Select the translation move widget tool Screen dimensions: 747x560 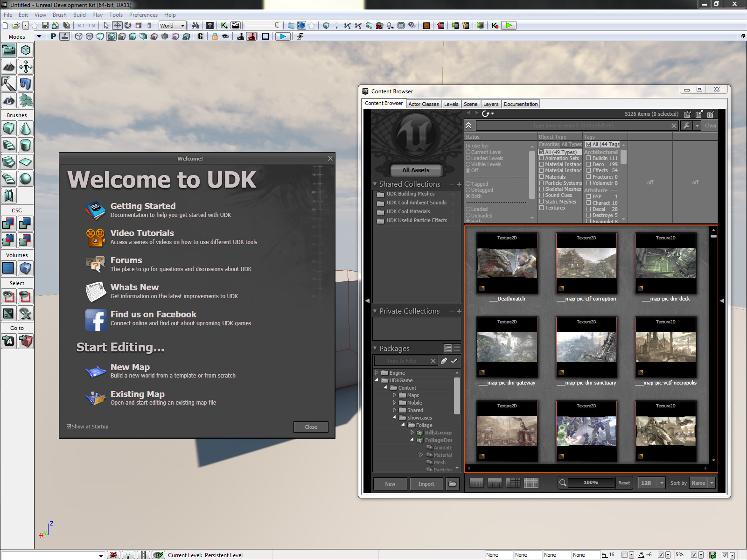pyautogui.click(x=117, y=26)
